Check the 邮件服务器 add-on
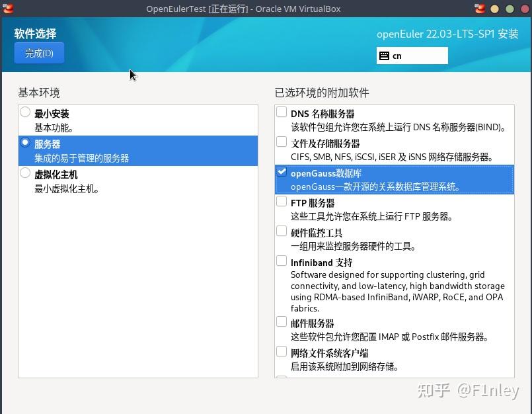Image resolution: width=532 pixels, height=414 pixels. pos(282,320)
